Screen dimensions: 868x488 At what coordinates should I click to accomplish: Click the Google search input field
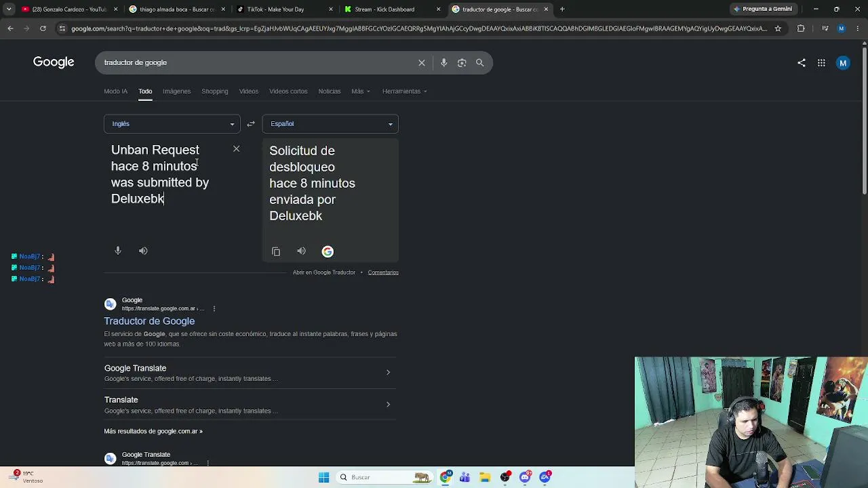pos(258,62)
